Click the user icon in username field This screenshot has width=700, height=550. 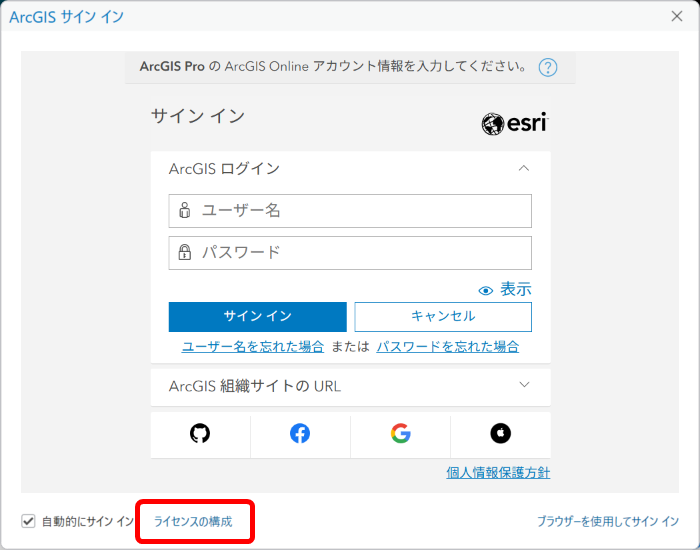pyautogui.click(x=184, y=211)
